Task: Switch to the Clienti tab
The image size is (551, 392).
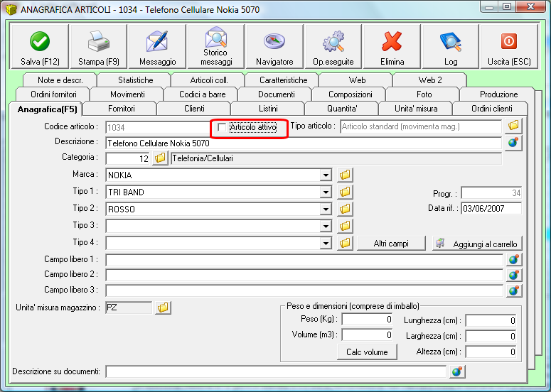Action: tap(194, 109)
